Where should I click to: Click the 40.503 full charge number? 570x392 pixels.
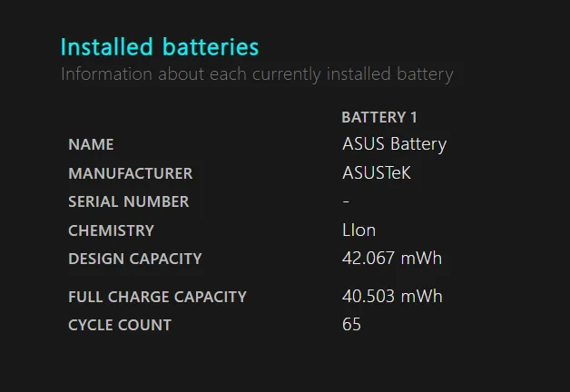369,296
